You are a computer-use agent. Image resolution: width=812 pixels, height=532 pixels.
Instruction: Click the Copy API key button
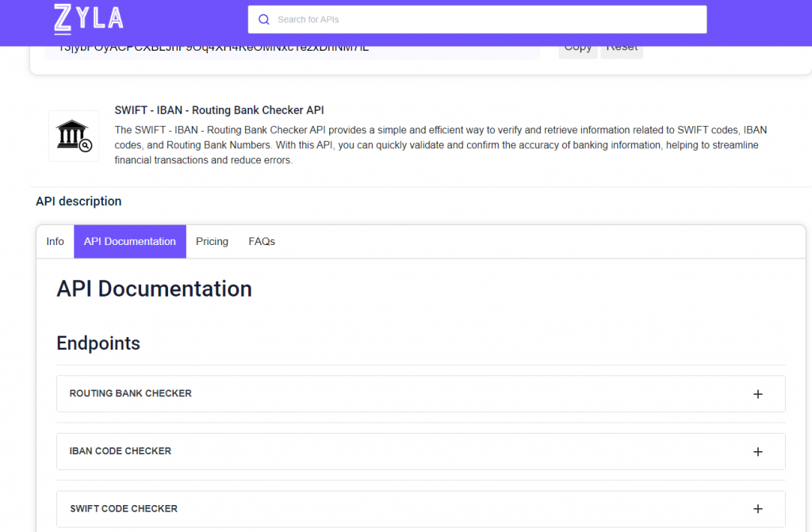tap(578, 50)
